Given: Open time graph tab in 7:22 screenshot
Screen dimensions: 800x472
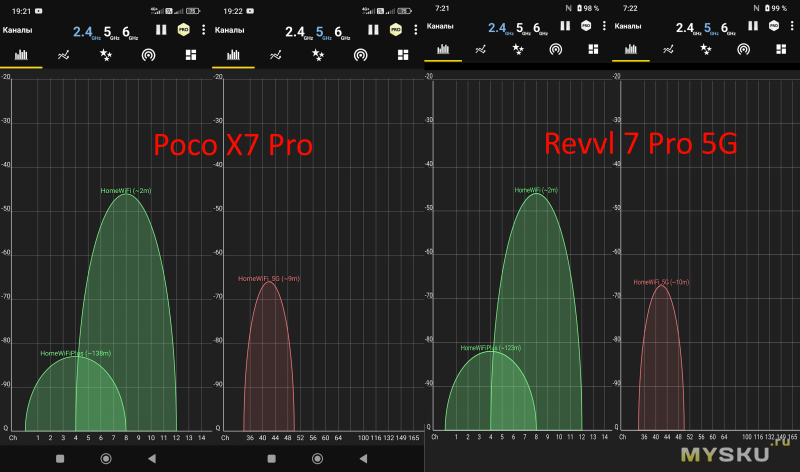Looking at the screenshot, I should 668,49.
